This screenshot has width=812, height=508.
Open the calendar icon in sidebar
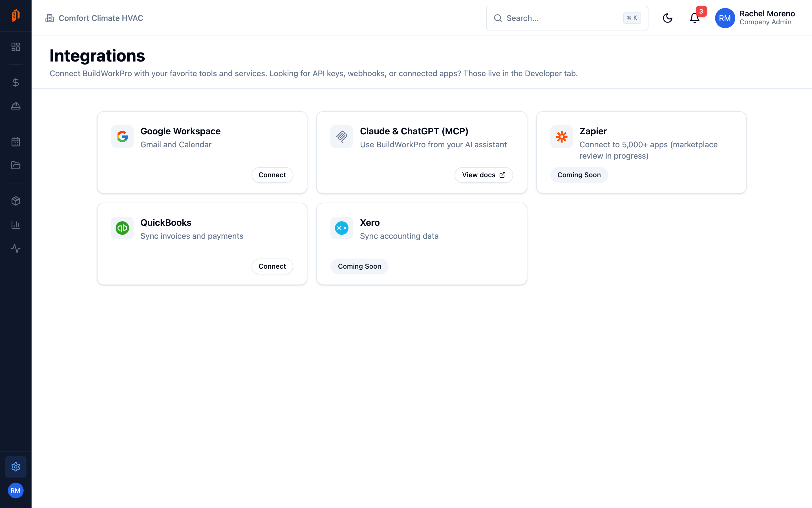coord(16,142)
